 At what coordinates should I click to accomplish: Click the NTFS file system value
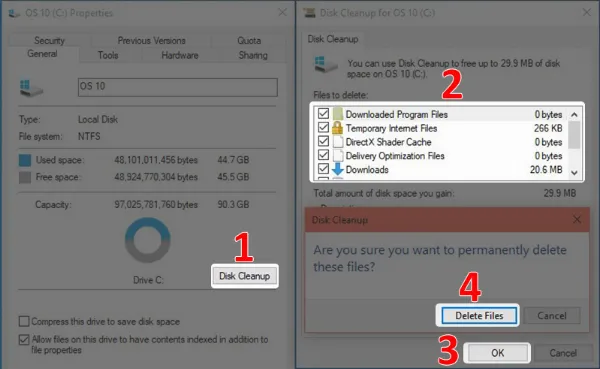click(x=89, y=136)
